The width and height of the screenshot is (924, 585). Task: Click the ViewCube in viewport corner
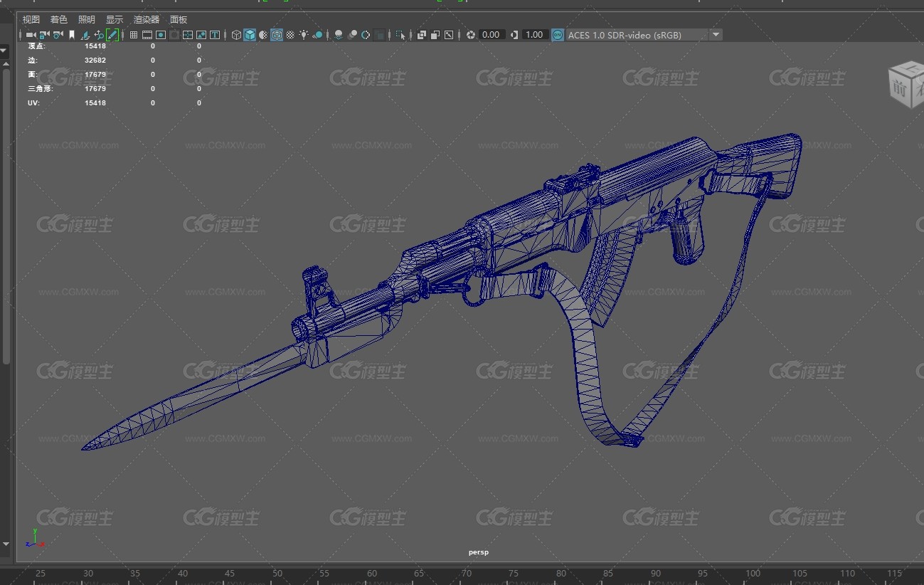(906, 85)
